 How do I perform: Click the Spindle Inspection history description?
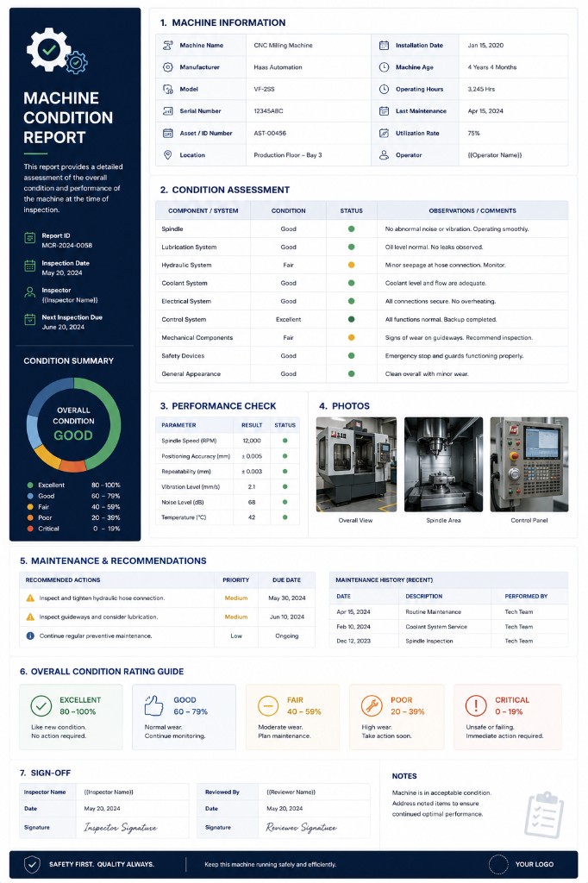coord(429,641)
